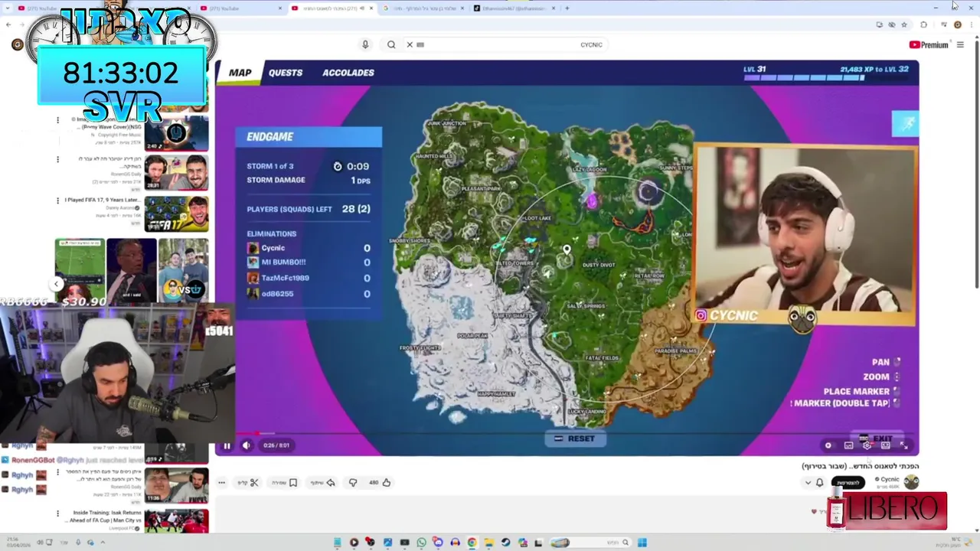This screenshot has width=980, height=551.
Task: Open more actions three-dots menu
Action: pyautogui.click(x=221, y=483)
